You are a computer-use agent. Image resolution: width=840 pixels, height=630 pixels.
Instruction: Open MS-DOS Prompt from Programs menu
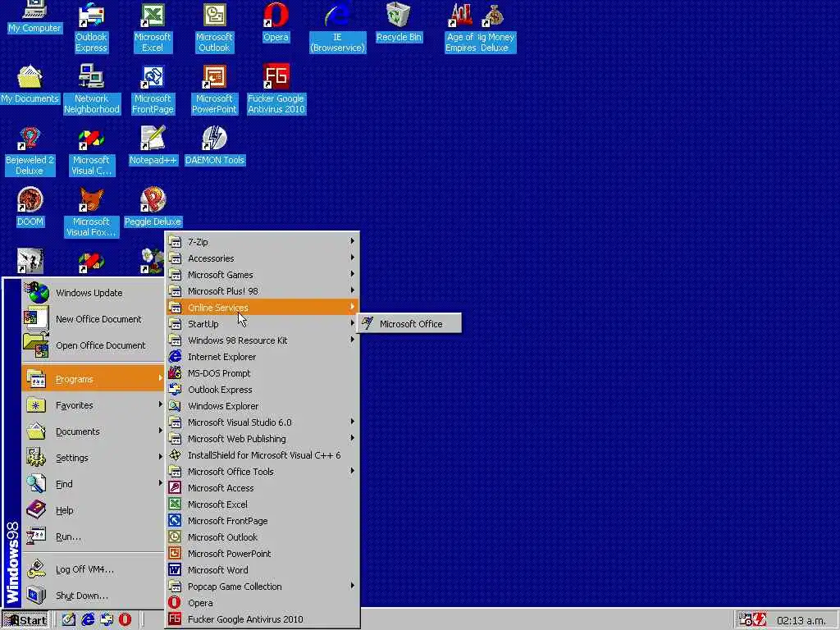click(x=262, y=373)
